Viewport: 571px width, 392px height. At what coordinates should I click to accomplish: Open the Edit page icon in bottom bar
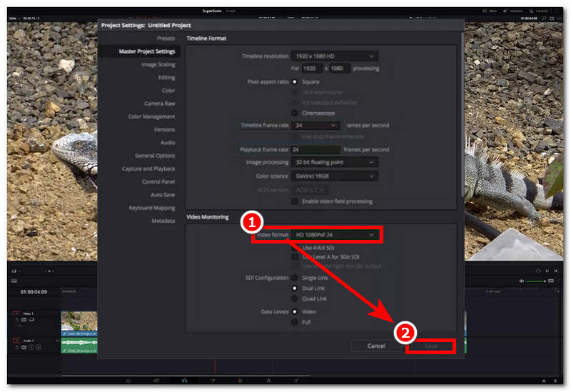tap(184, 381)
